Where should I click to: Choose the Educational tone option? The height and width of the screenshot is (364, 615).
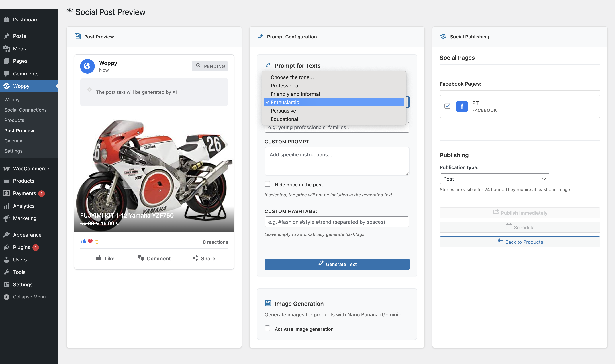[334, 119]
